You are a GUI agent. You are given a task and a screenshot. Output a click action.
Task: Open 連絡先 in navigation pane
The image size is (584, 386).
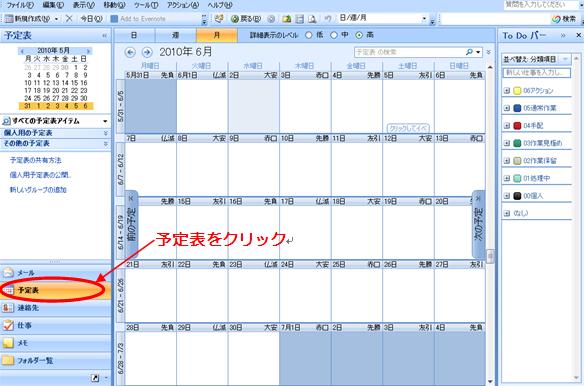(x=56, y=308)
